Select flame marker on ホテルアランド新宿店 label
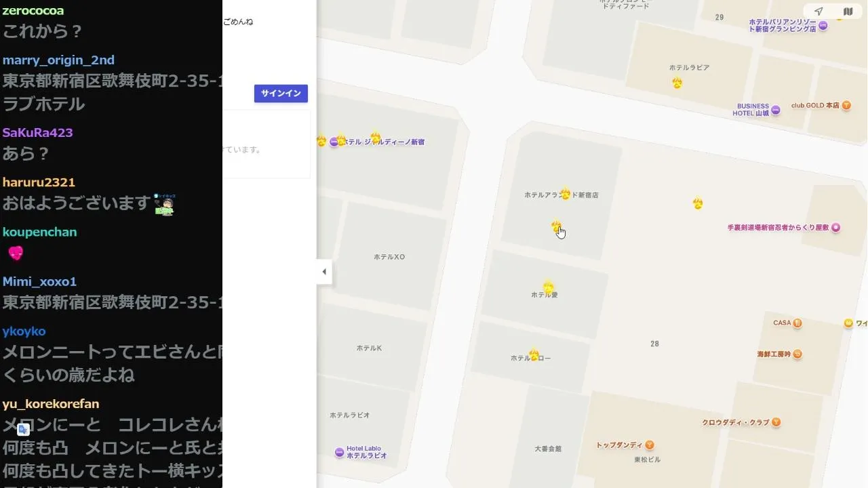 pos(566,195)
